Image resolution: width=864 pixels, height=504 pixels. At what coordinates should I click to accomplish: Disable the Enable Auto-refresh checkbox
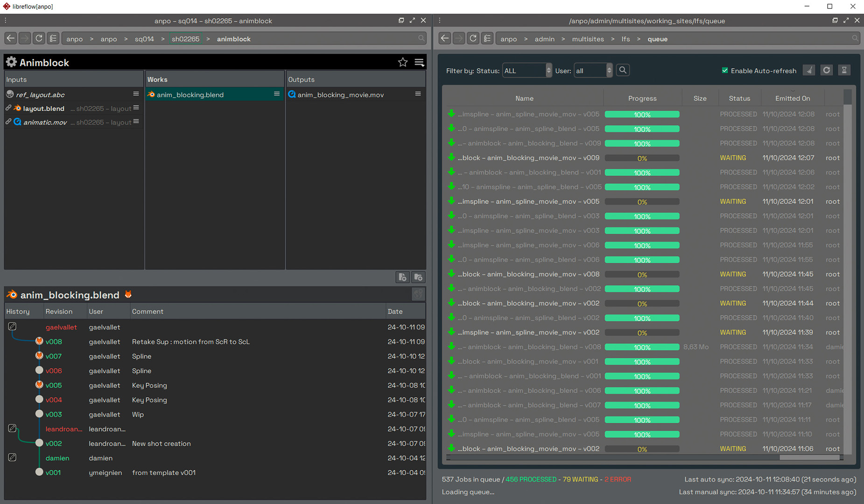725,70
